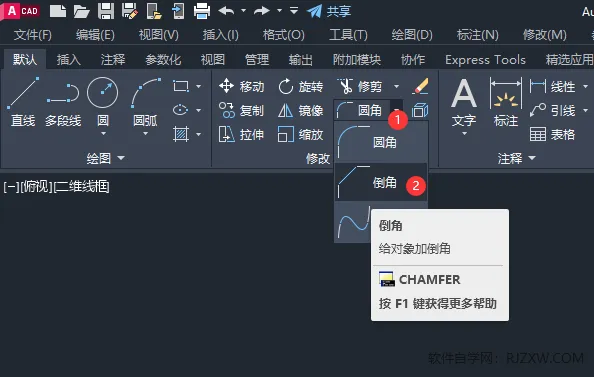Select the ellipse draw tool
Viewport: 594px width, 377px height.
coord(181,110)
